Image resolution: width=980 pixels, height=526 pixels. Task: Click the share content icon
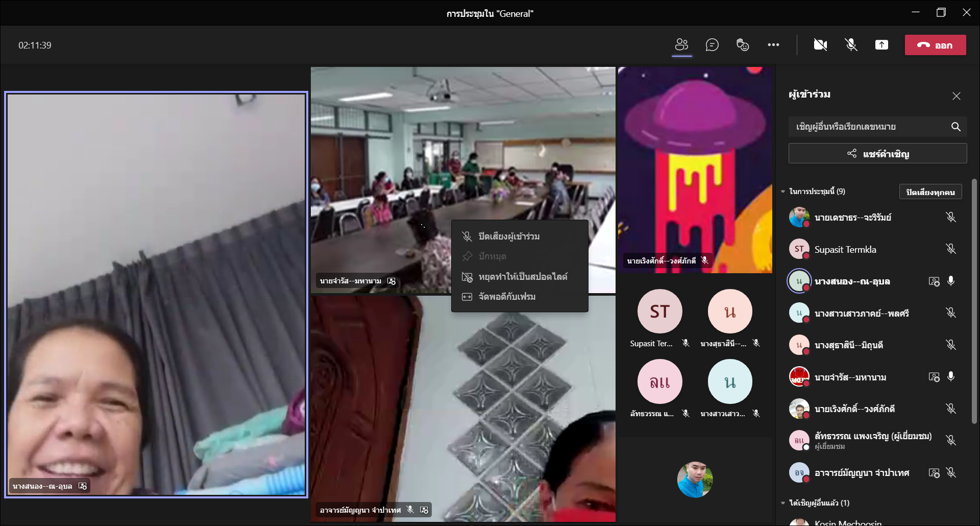click(881, 45)
